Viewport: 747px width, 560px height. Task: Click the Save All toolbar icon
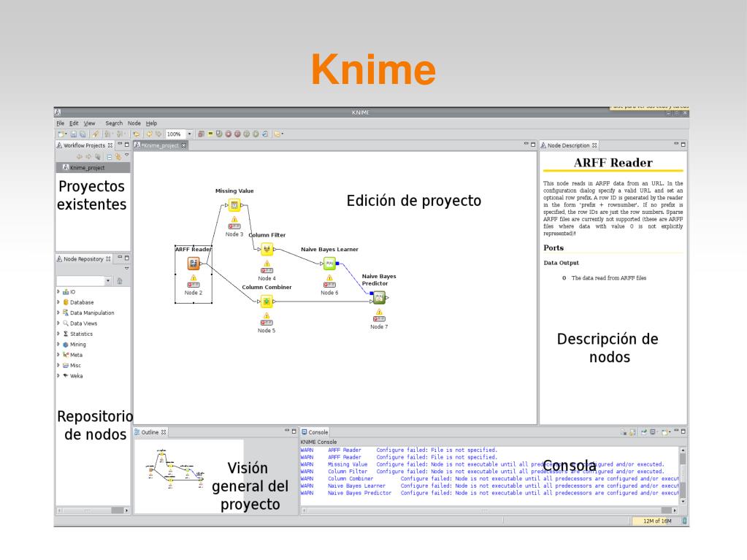[x=83, y=134]
